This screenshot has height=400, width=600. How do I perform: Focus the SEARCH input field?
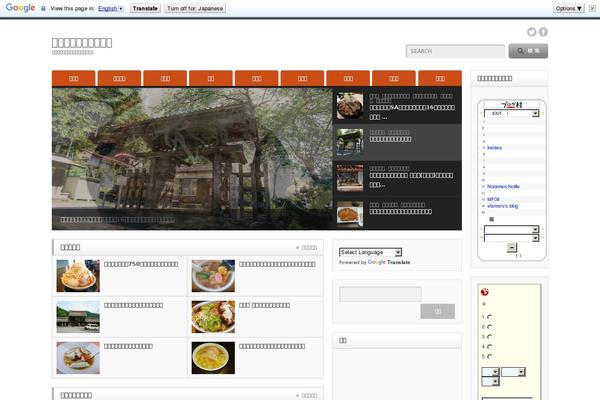pos(455,51)
